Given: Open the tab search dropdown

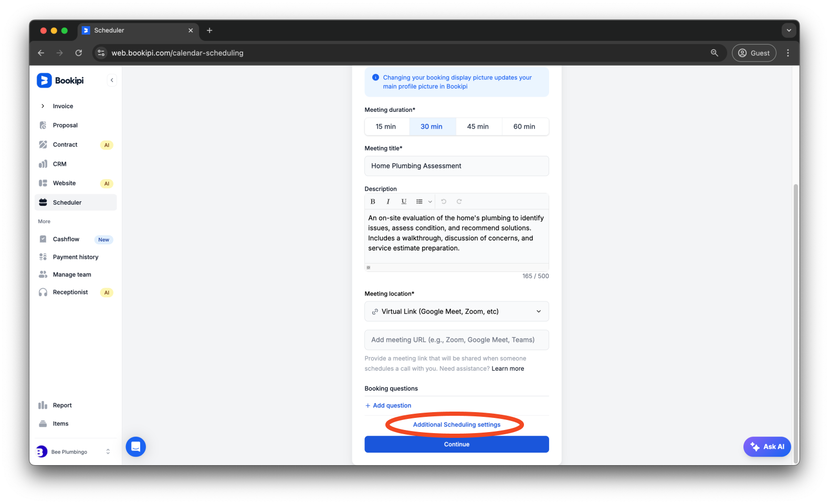Looking at the screenshot, I should click(789, 30).
